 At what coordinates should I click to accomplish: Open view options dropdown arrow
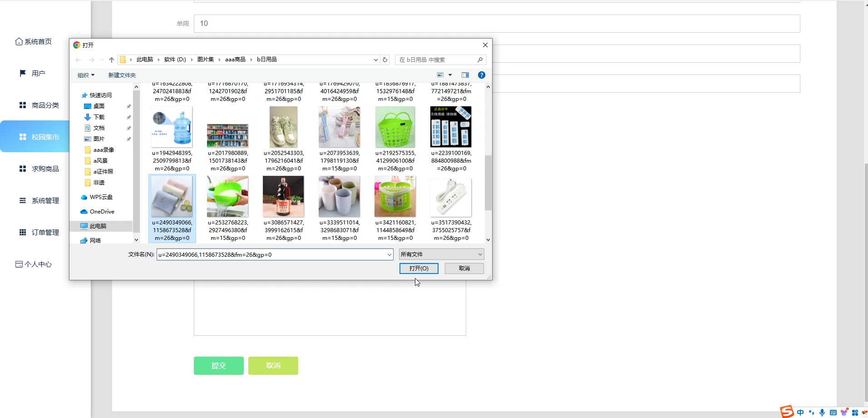pyautogui.click(x=450, y=75)
